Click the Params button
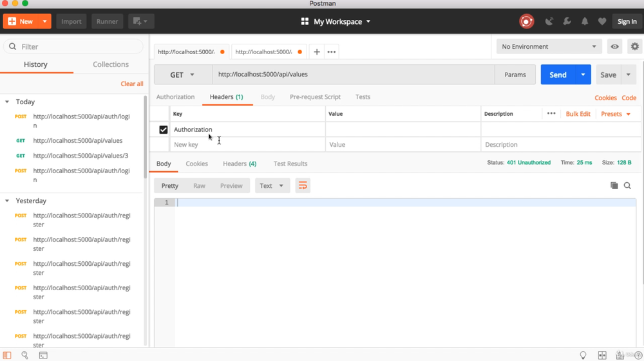Image resolution: width=644 pixels, height=361 pixels. click(515, 75)
